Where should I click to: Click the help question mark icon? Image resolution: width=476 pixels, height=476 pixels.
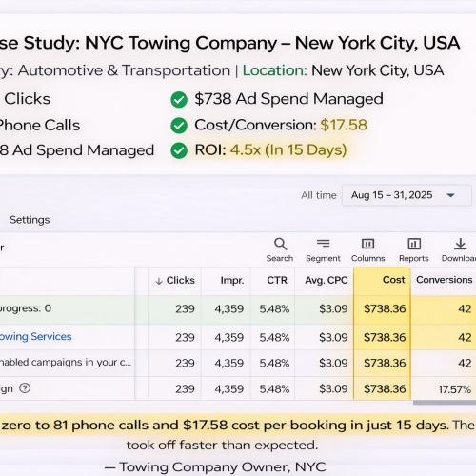pyautogui.click(x=25, y=388)
